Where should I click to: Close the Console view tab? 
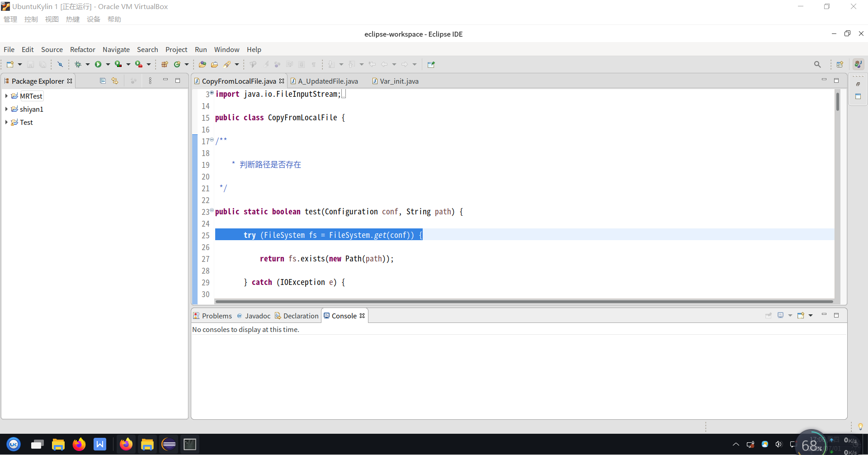(362, 316)
